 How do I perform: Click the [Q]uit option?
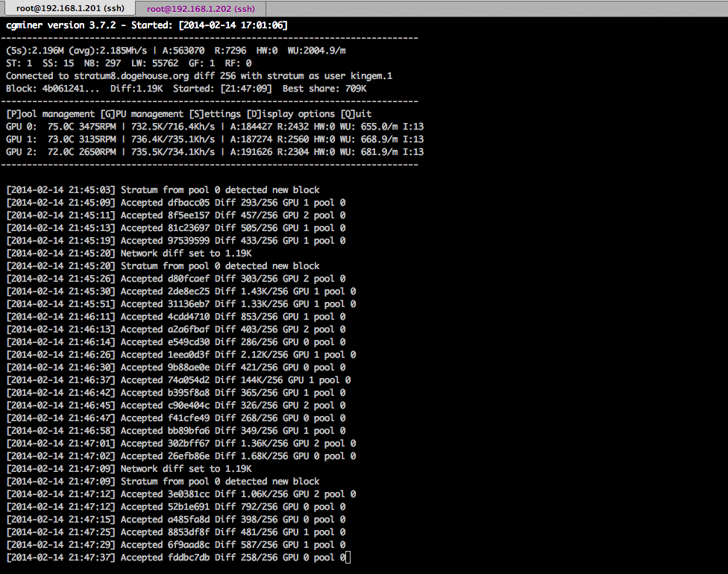(x=356, y=114)
